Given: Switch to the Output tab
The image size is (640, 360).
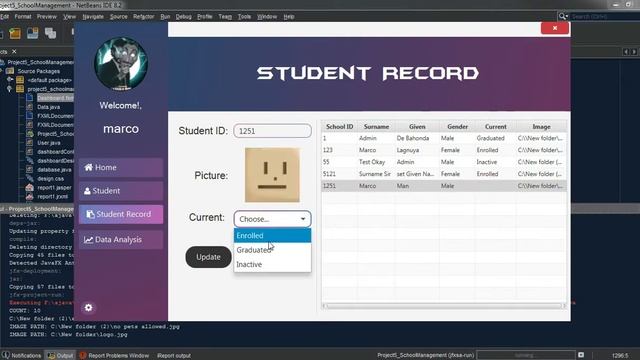Looking at the screenshot, I should click(x=60, y=355).
